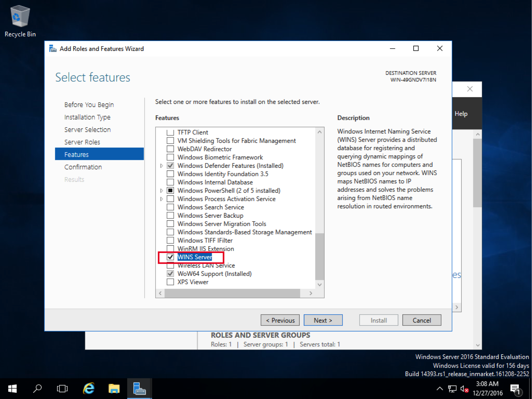Select WoW64 Support (Installed) row
The image size is (532, 399).
(x=214, y=274)
